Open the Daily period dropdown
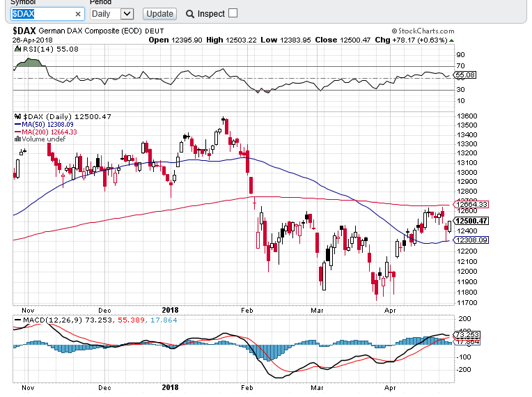This screenshot has height=397, width=532. click(112, 14)
